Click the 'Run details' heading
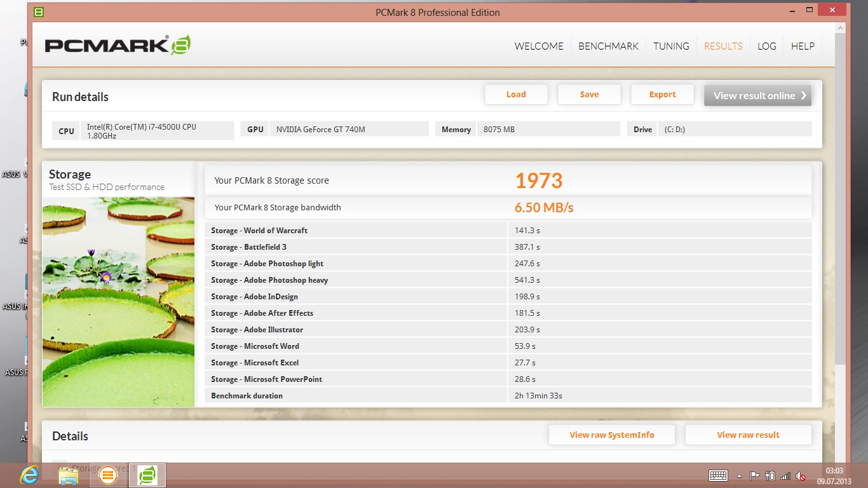Screen dimensions: 868x488 pos(80,97)
